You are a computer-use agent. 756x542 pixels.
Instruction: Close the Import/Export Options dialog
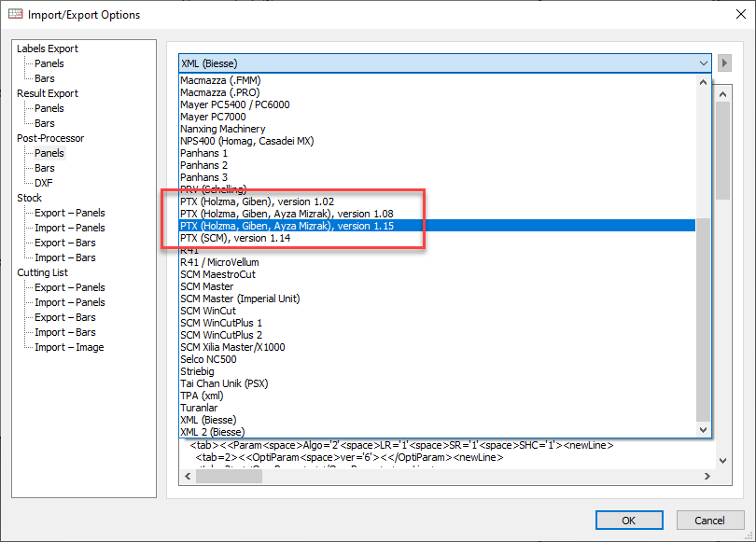click(741, 14)
